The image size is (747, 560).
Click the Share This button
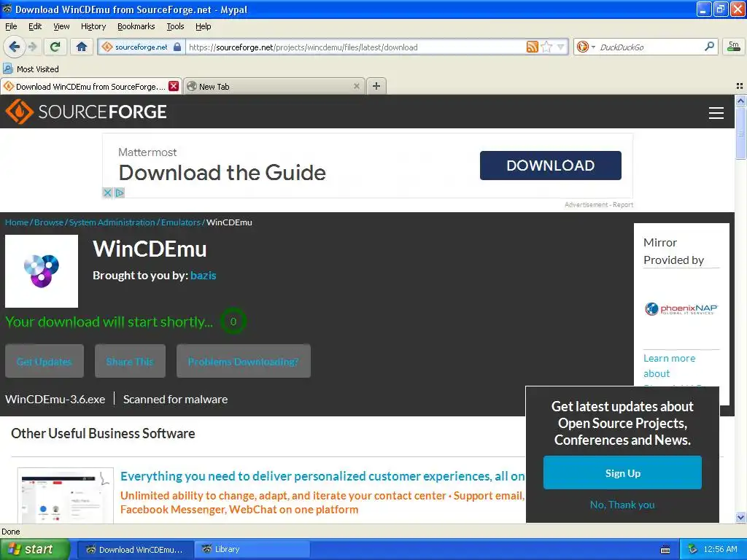pyautogui.click(x=130, y=362)
